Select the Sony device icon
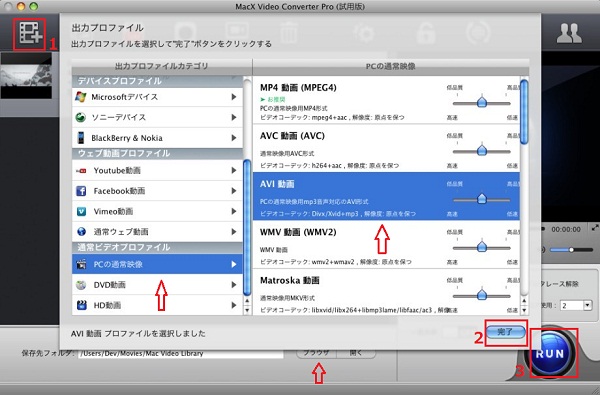This screenshot has height=395, width=600. [81, 117]
